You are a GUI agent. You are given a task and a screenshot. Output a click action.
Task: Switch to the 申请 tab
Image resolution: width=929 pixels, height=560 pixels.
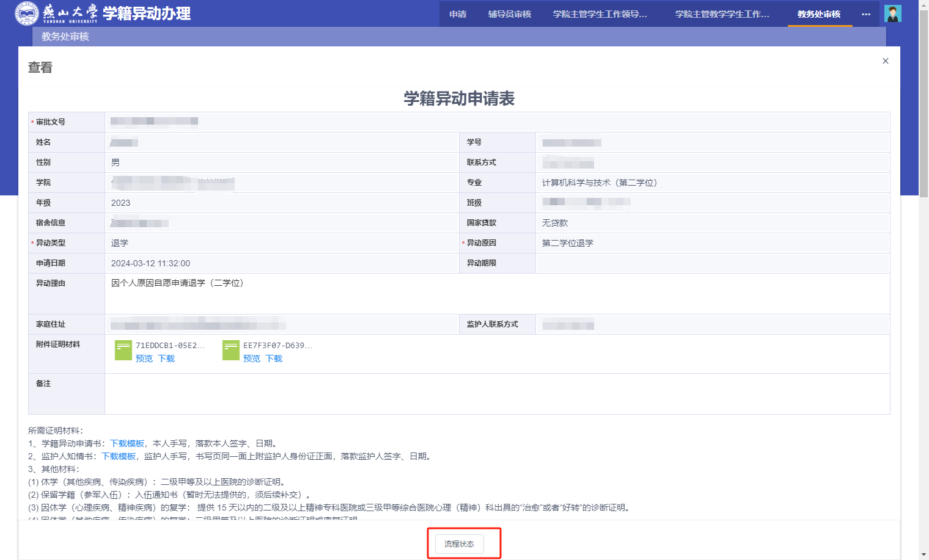(458, 14)
